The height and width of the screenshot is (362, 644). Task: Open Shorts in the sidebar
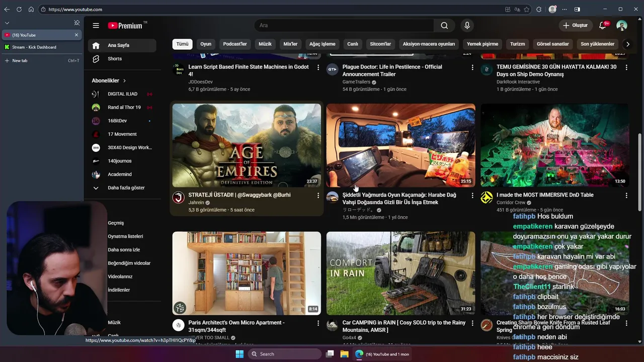122,59
